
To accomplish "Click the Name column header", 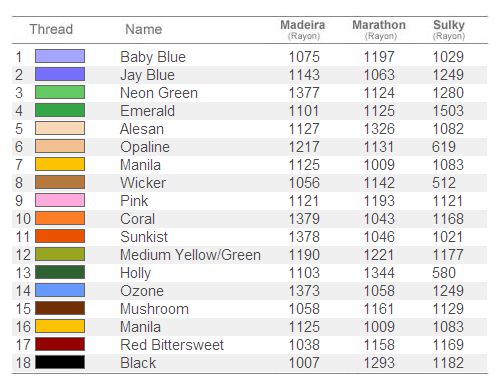I will click(144, 29).
